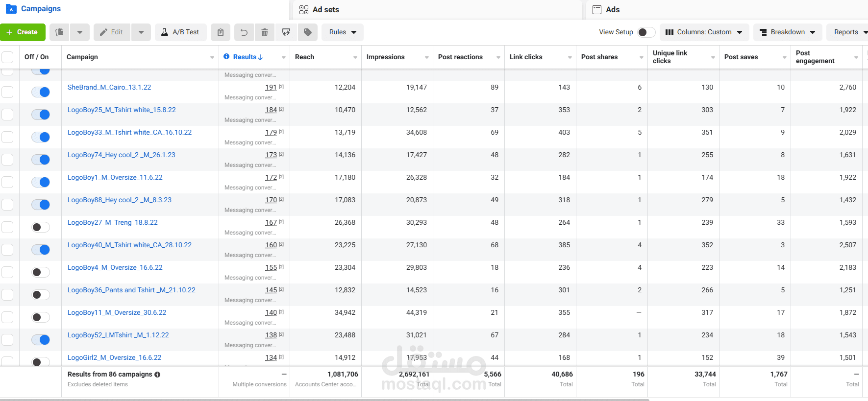Image resolution: width=868 pixels, height=401 pixels.
Task: Open the Rules dropdown menu
Action: click(x=342, y=32)
